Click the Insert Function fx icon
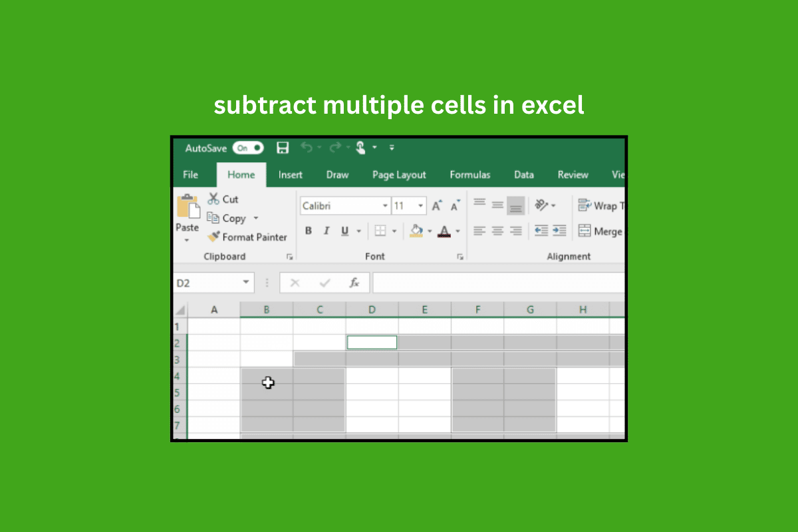 [354, 283]
